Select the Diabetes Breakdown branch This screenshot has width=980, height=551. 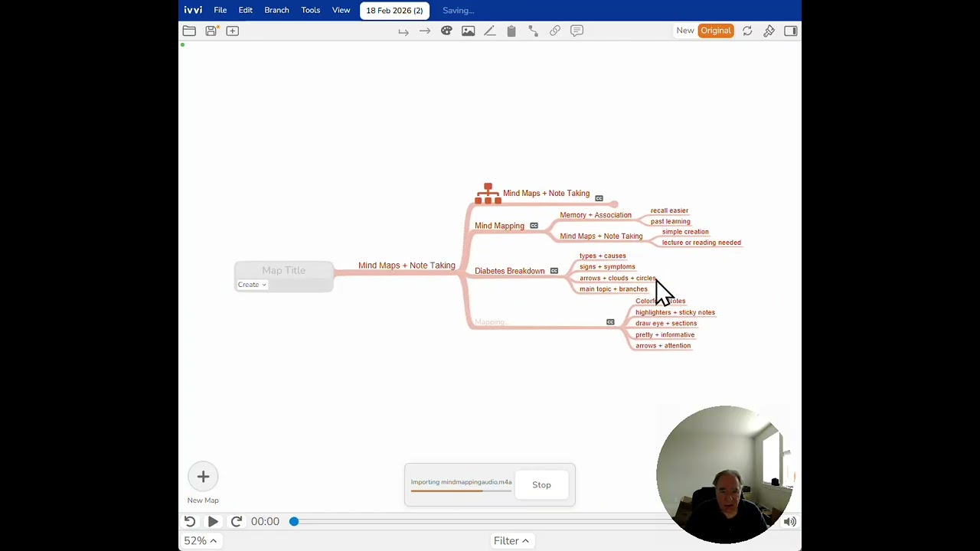[509, 271]
